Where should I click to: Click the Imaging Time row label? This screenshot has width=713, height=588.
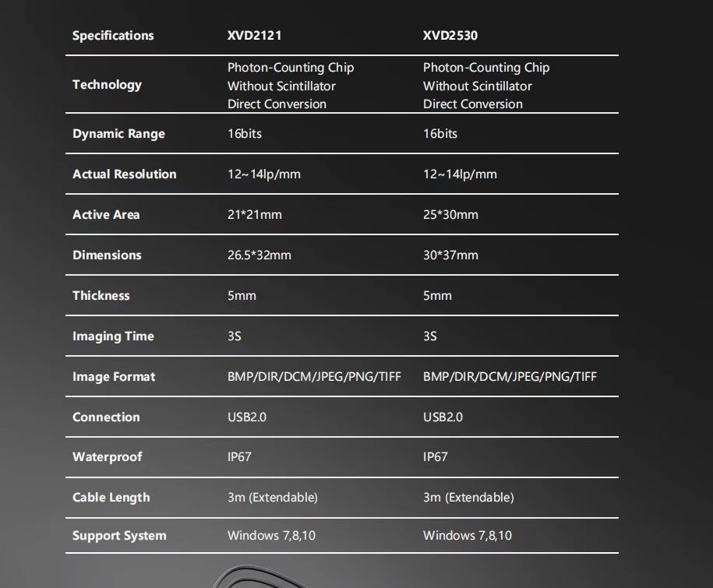pos(113,336)
